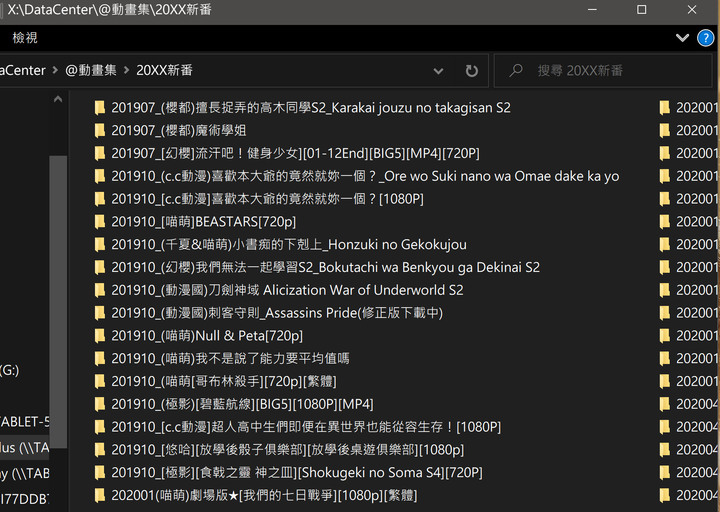Select 'y (\\TAB' network drive in sidebar
The width and height of the screenshot is (720, 512).
tap(24, 473)
